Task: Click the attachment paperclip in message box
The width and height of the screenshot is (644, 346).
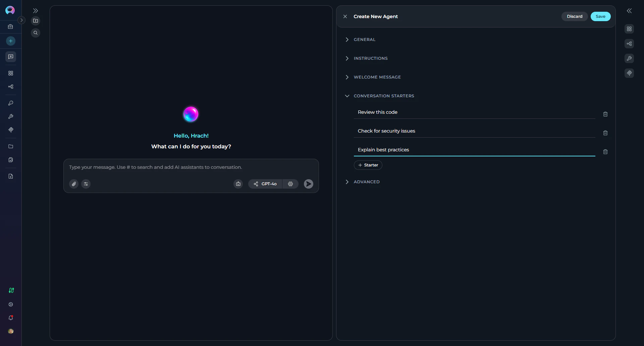Action: click(73, 184)
